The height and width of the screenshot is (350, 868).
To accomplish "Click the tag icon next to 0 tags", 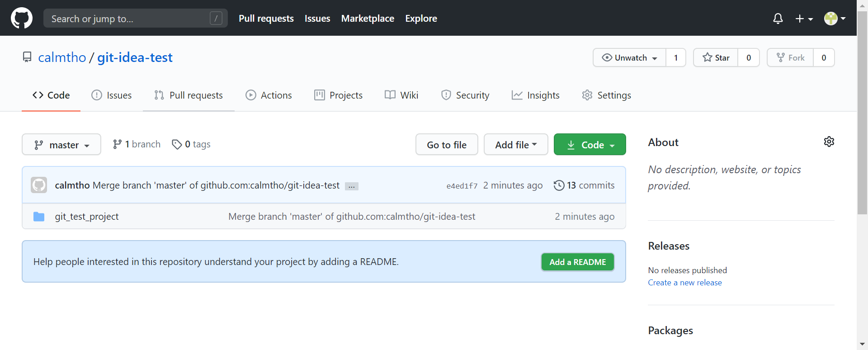I will click(x=177, y=144).
